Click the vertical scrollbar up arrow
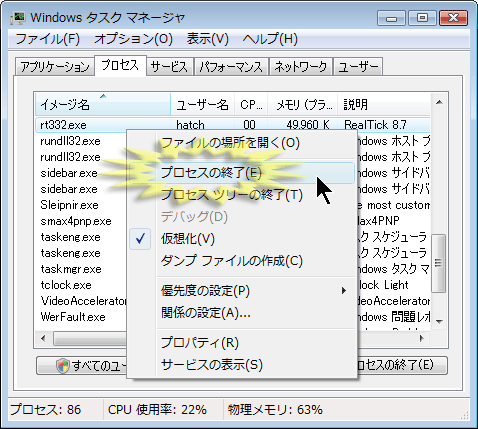The image size is (478, 429). 439,102
